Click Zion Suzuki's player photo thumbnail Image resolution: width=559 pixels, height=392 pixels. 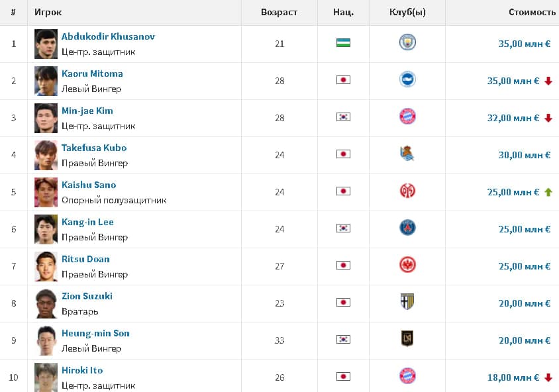click(46, 303)
